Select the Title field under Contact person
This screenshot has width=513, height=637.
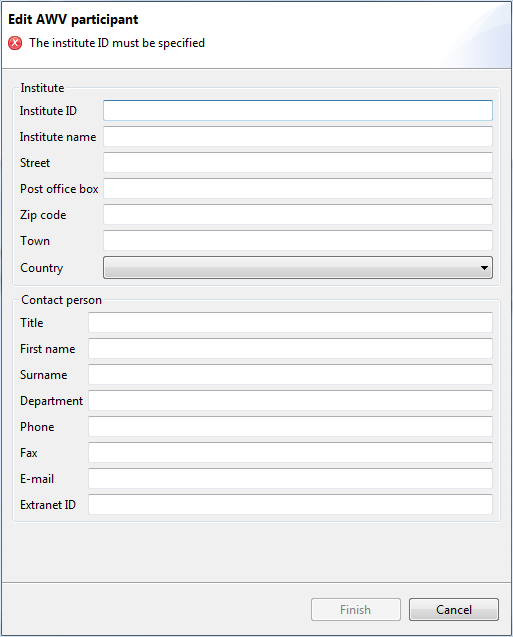[290, 323]
